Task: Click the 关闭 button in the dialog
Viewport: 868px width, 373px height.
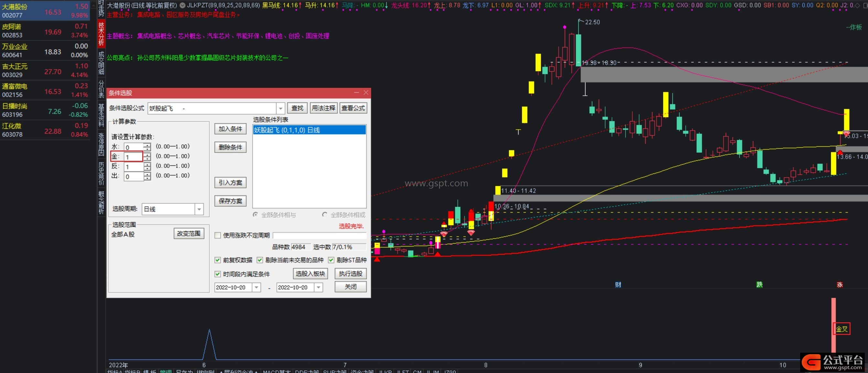Action: (x=350, y=286)
